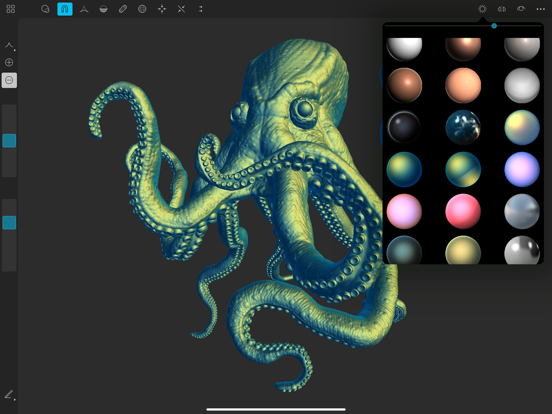Pick the bandage-shaped tool icon

coord(123,9)
